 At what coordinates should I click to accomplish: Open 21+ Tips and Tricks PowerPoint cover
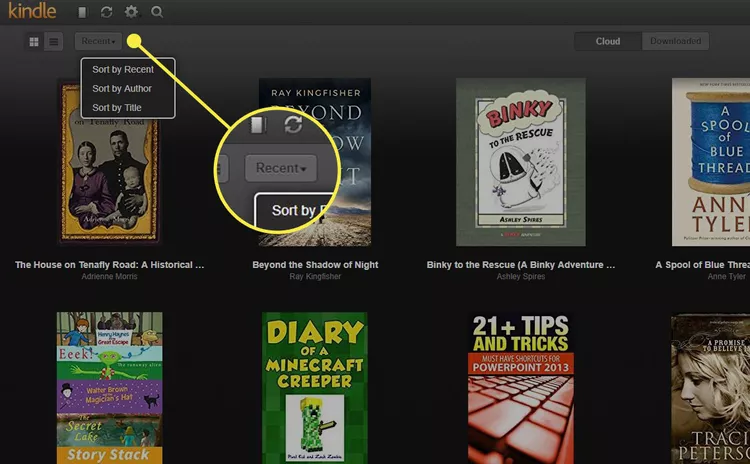pos(521,388)
